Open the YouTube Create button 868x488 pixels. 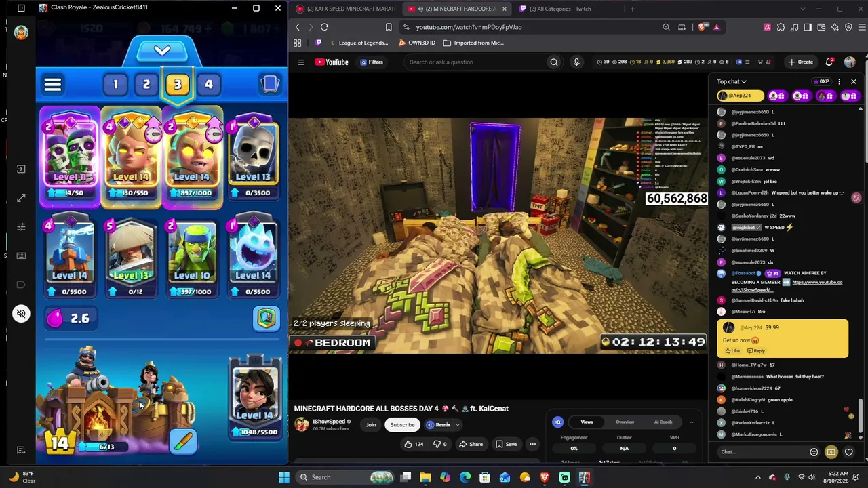[800, 62]
